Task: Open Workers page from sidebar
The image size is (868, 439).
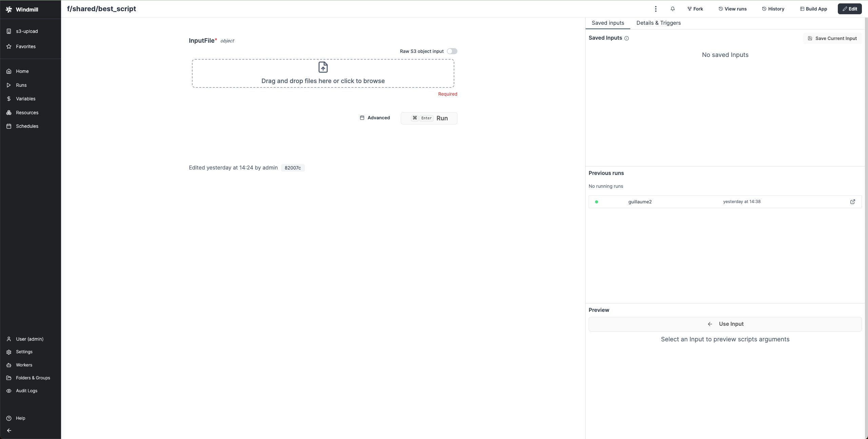Action: pyautogui.click(x=24, y=365)
